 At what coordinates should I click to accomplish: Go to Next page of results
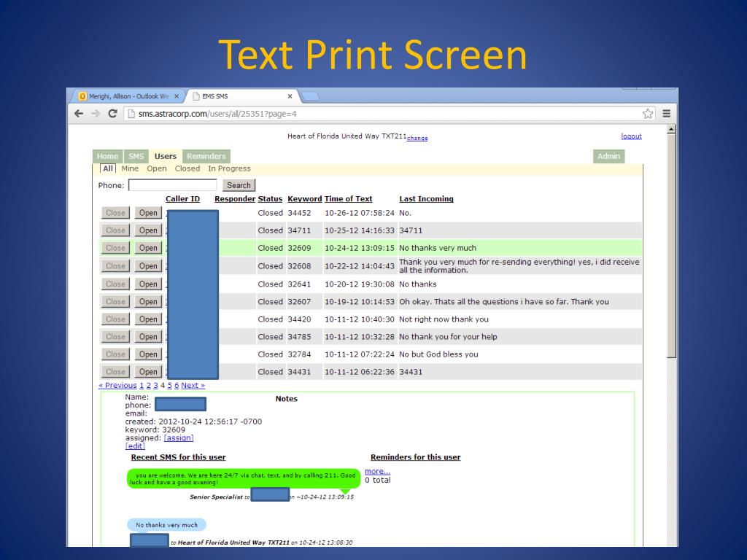[193, 385]
